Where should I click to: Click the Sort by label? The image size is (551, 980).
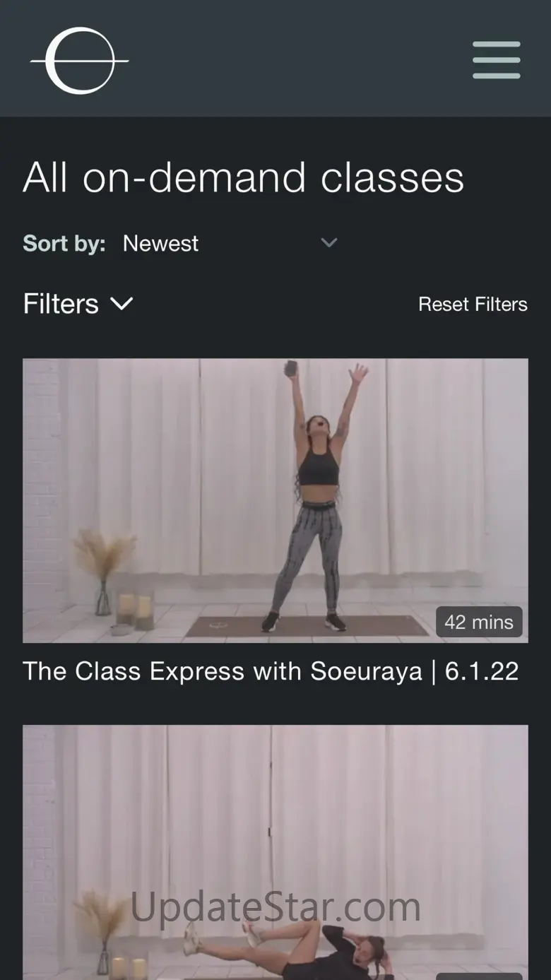tap(64, 243)
